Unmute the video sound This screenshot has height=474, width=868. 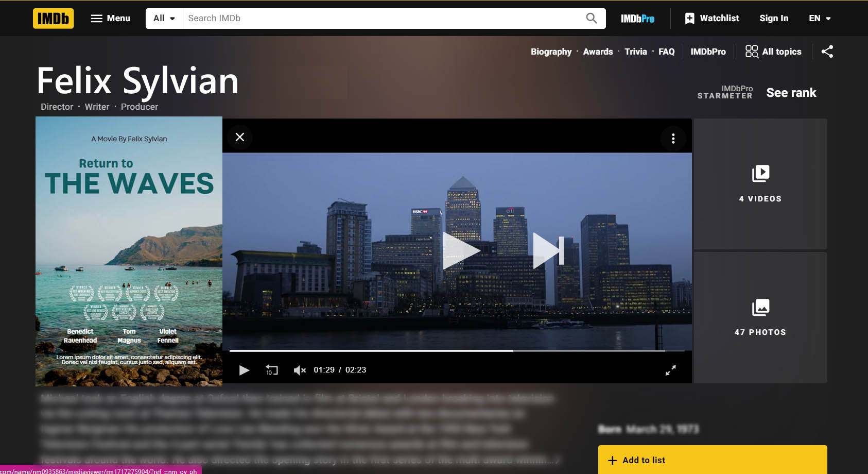pos(300,370)
